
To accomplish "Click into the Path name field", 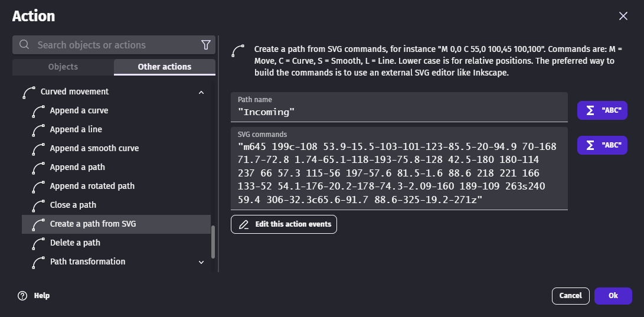I will point(398,112).
